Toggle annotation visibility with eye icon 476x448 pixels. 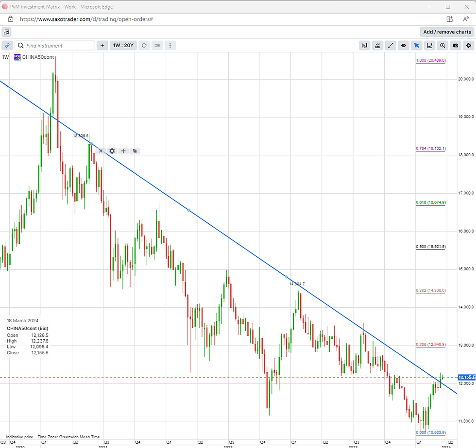coord(404,46)
